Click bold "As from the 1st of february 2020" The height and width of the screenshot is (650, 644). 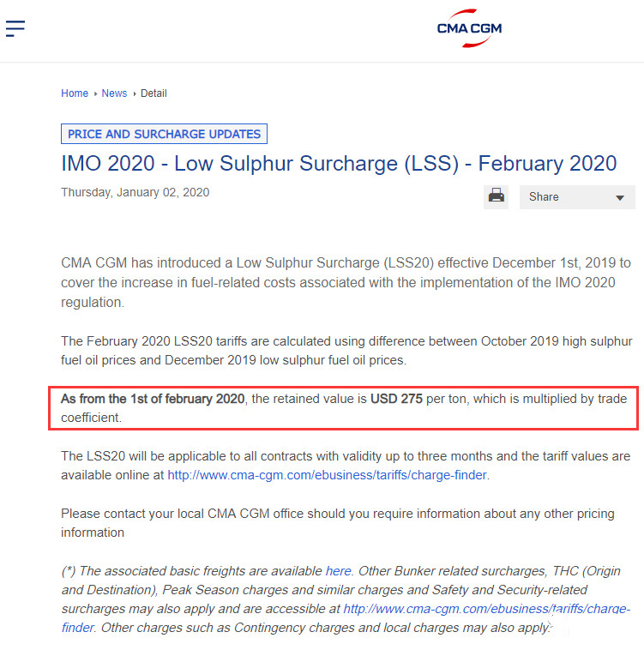153,400
